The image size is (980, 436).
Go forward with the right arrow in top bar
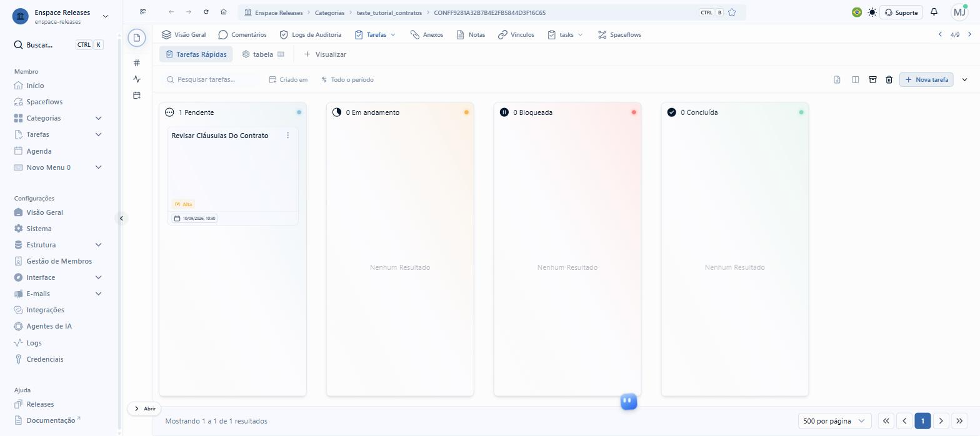[x=189, y=12]
